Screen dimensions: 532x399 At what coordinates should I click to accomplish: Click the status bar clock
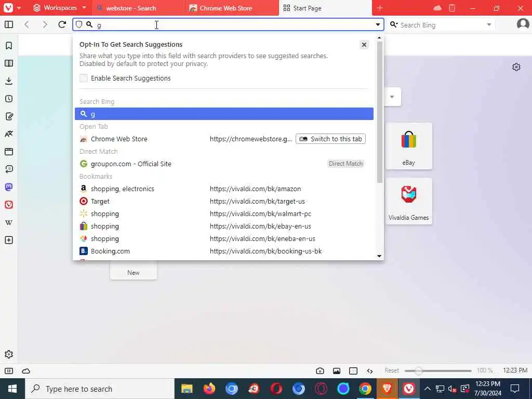point(515,370)
